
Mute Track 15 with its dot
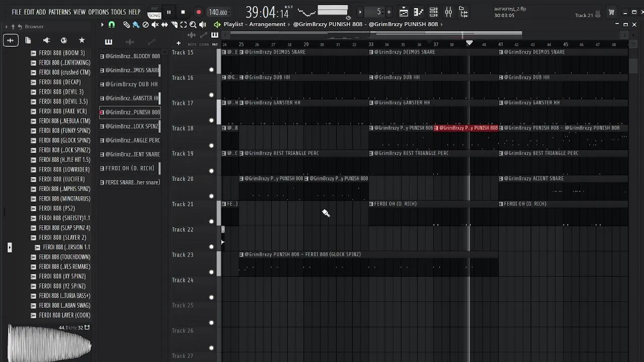coord(211,70)
